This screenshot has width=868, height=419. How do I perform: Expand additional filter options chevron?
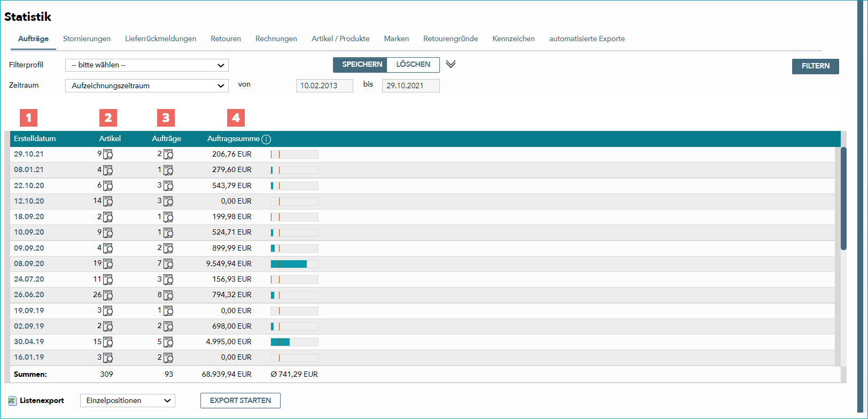451,64
